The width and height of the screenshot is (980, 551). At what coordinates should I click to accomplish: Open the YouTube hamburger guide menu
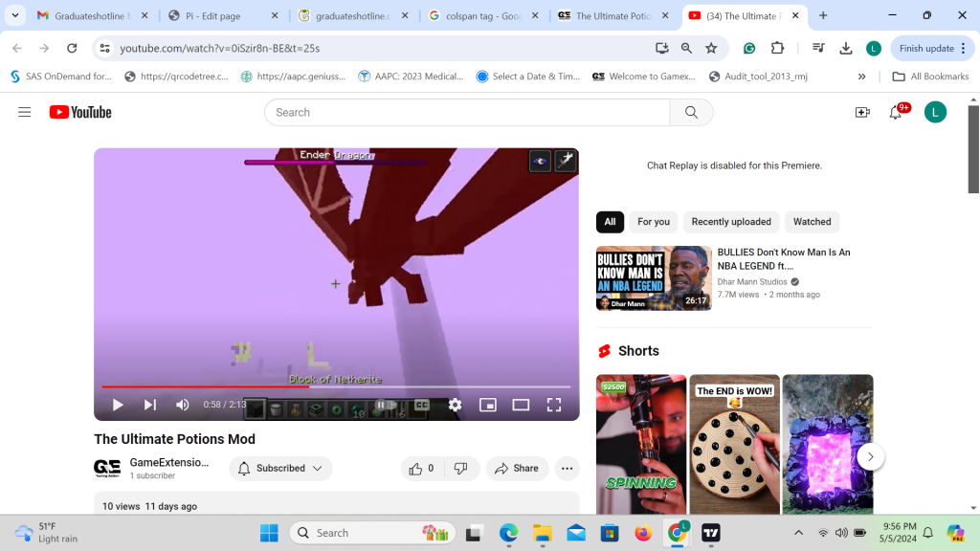click(25, 112)
